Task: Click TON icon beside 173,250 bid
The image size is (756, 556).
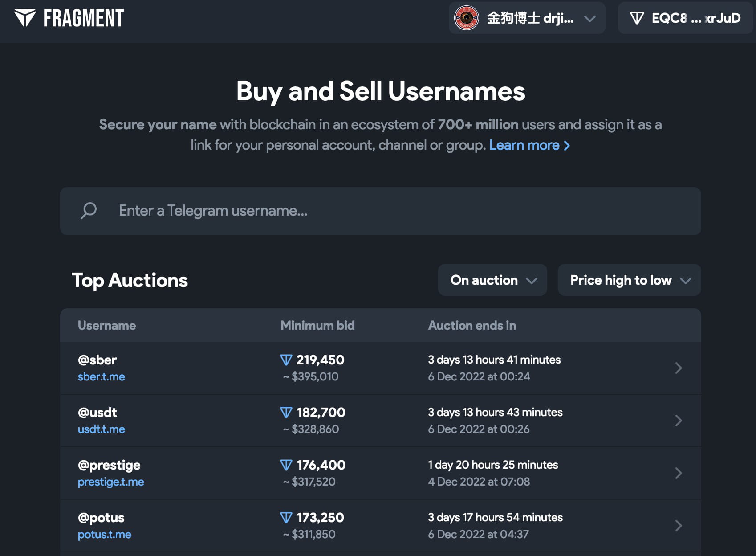Action: pyautogui.click(x=286, y=518)
